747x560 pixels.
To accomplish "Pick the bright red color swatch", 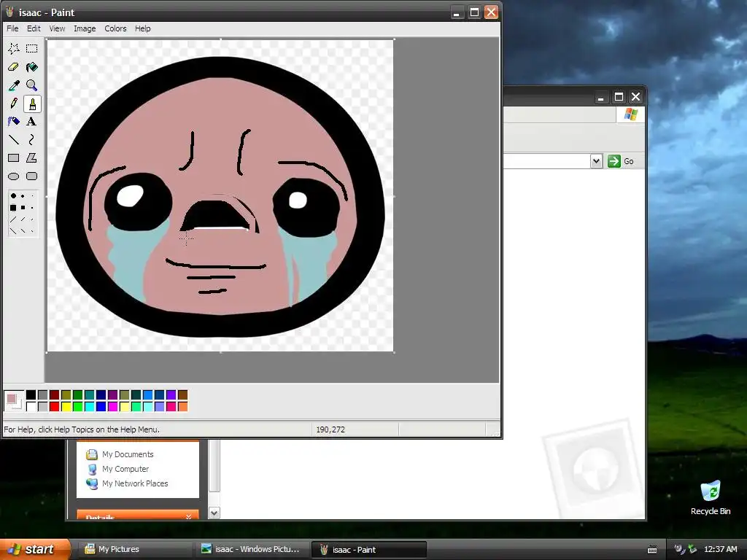I will pos(54,406).
